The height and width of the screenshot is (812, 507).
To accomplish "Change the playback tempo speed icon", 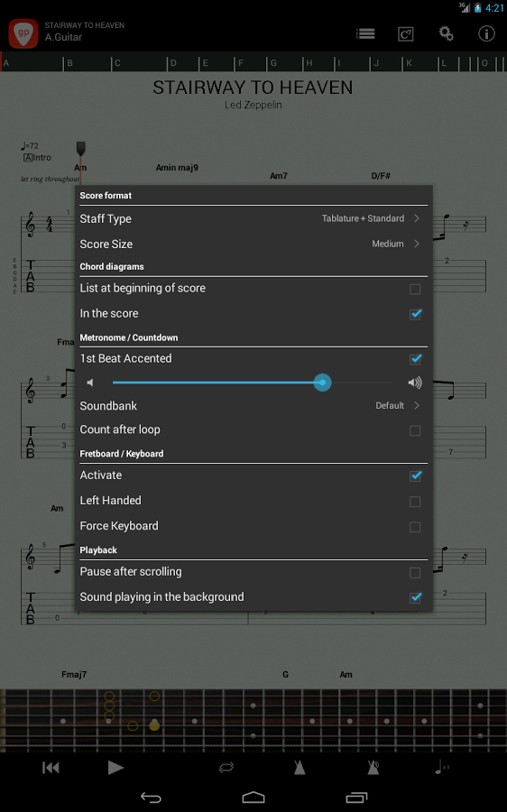I will coord(441,768).
